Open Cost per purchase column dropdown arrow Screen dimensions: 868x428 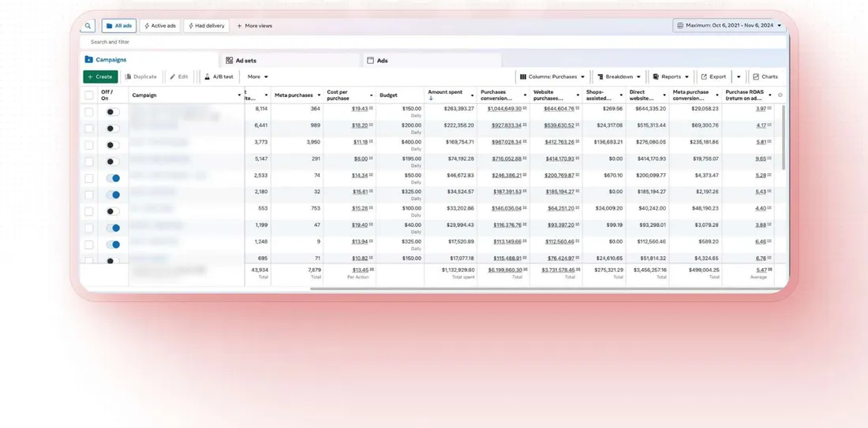(x=371, y=95)
